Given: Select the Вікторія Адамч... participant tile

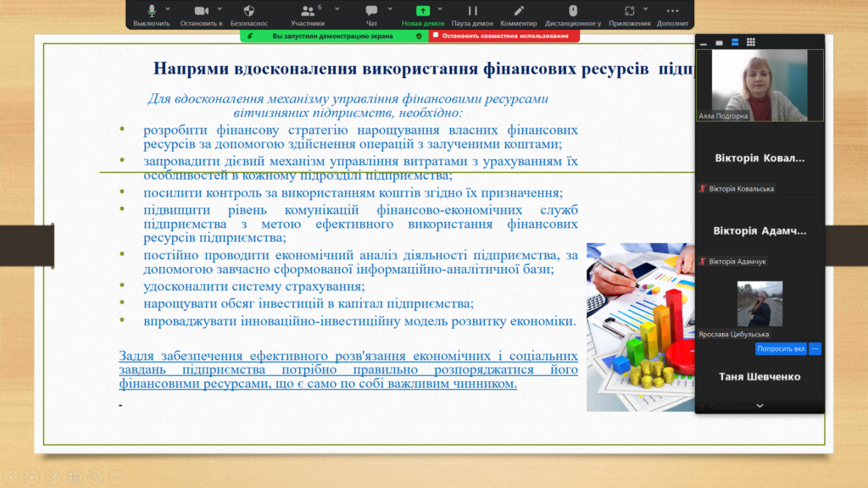Looking at the screenshot, I should click(759, 230).
